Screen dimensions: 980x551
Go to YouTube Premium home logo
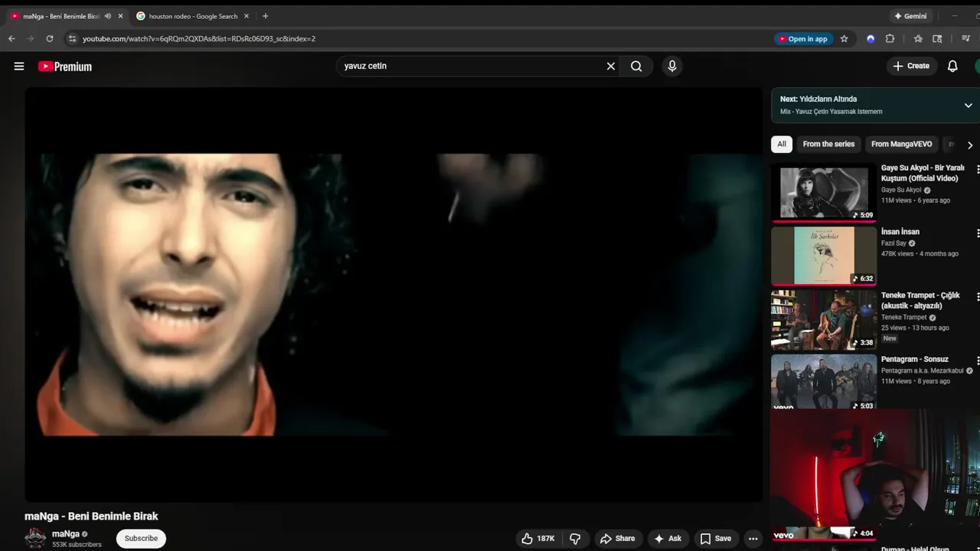click(x=65, y=67)
